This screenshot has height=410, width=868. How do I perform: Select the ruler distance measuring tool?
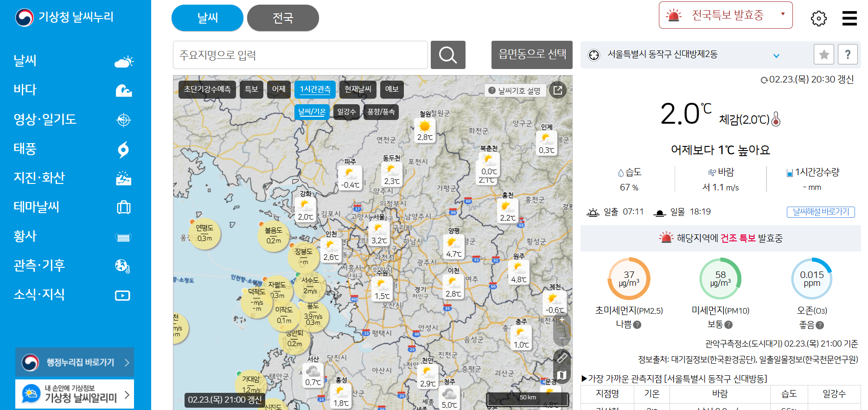tap(562, 357)
